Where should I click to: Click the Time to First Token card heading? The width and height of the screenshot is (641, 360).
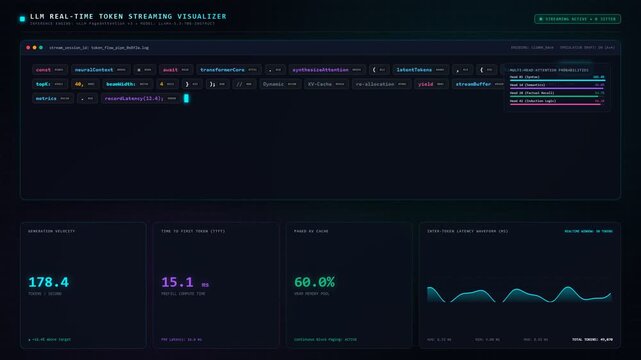tap(193, 231)
